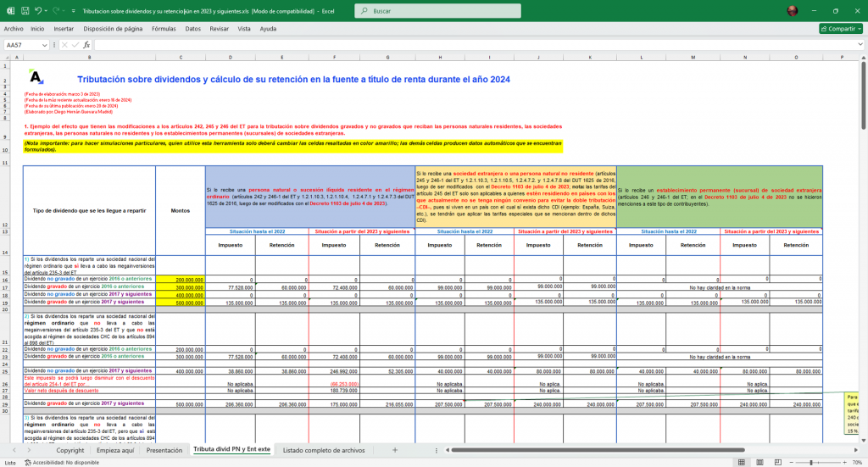Image resolution: width=868 pixels, height=467 pixels.
Task: Click the yellow Nota importante banner cell
Action: pos(292,146)
